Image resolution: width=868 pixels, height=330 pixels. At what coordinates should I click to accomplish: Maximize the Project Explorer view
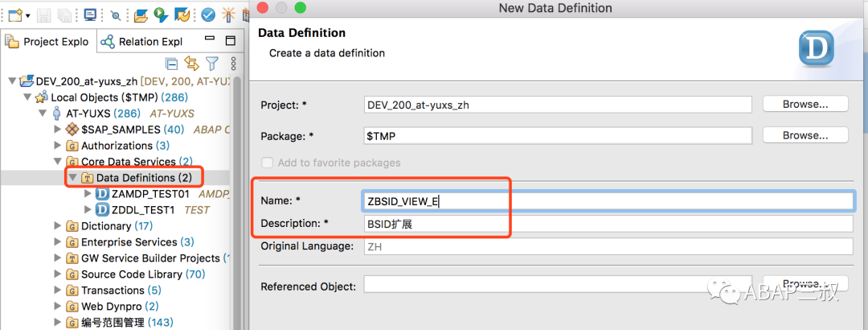tap(231, 41)
